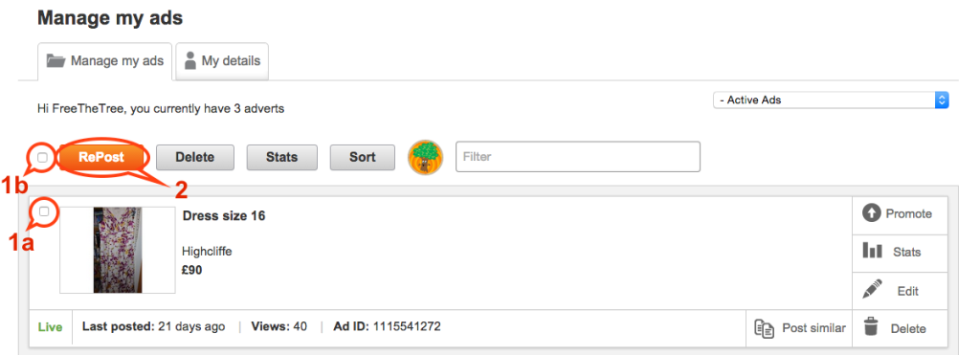Image resolution: width=980 pixels, height=355 pixels.
Task: Click the Edit pencil icon
Action: coord(872,290)
